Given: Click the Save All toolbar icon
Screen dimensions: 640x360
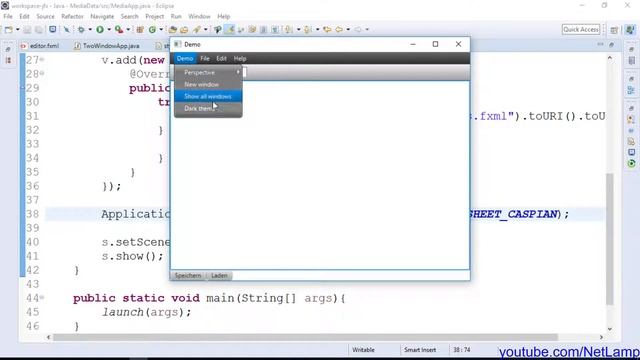Looking at the screenshot, I should [x=38, y=29].
